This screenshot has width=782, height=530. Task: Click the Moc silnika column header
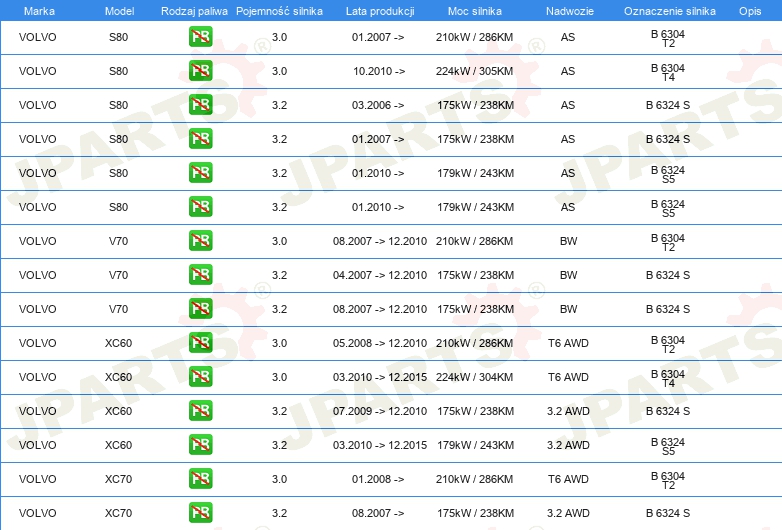click(x=475, y=11)
